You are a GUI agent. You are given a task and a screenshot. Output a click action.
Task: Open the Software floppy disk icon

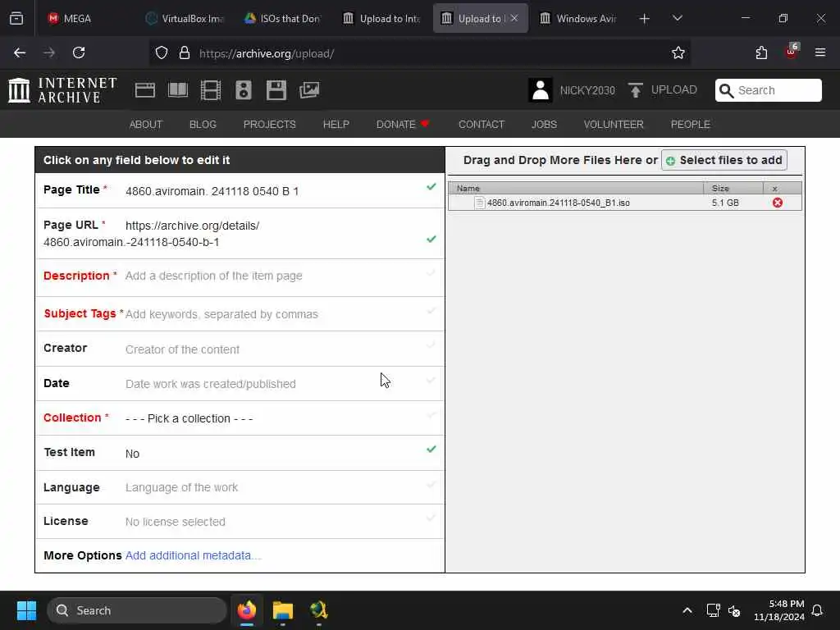point(276,90)
